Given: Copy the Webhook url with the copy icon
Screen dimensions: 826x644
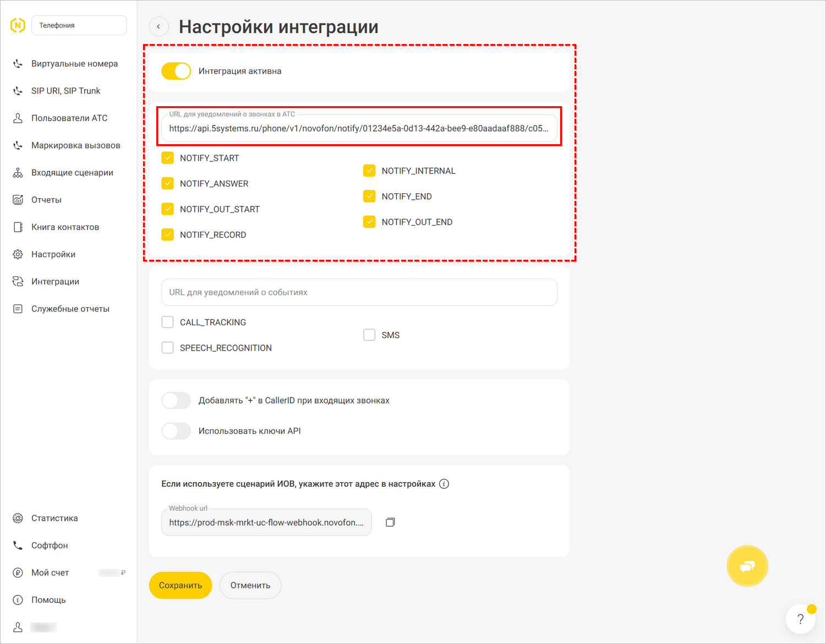Looking at the screenshot, I should pyautogui.click(x=390, y=521).
